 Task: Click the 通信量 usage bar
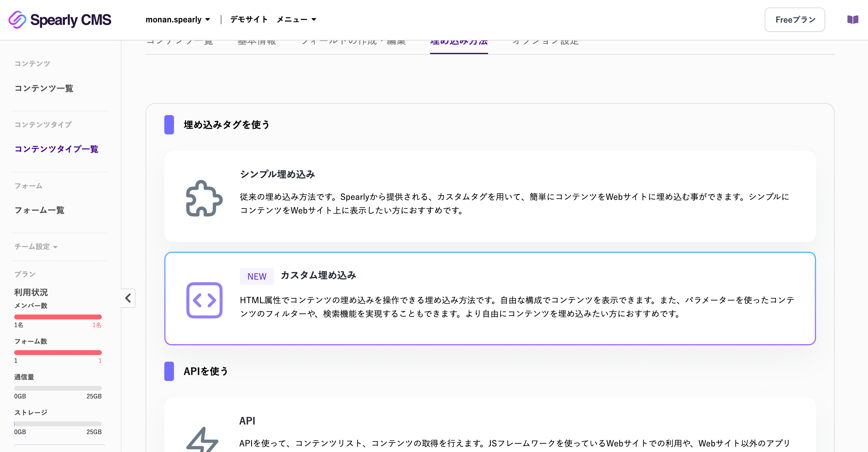[x=58, y=388]
